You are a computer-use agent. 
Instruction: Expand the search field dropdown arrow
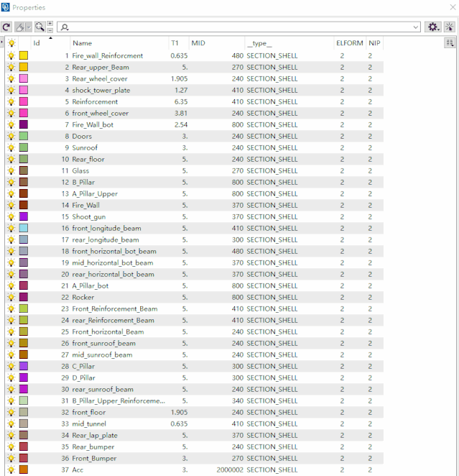(x=416, y=27)
